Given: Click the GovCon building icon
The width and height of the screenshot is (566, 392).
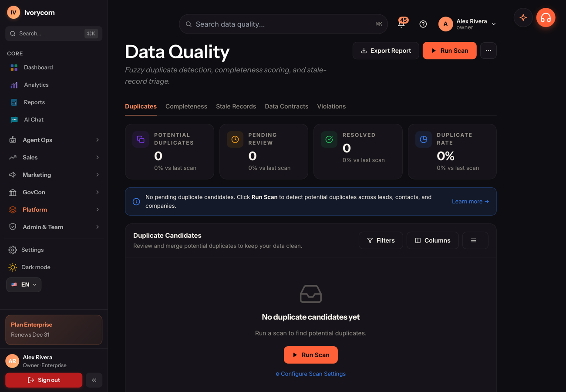Looking at the screenshot, I should pyautogui.click(x=13, y=192).
